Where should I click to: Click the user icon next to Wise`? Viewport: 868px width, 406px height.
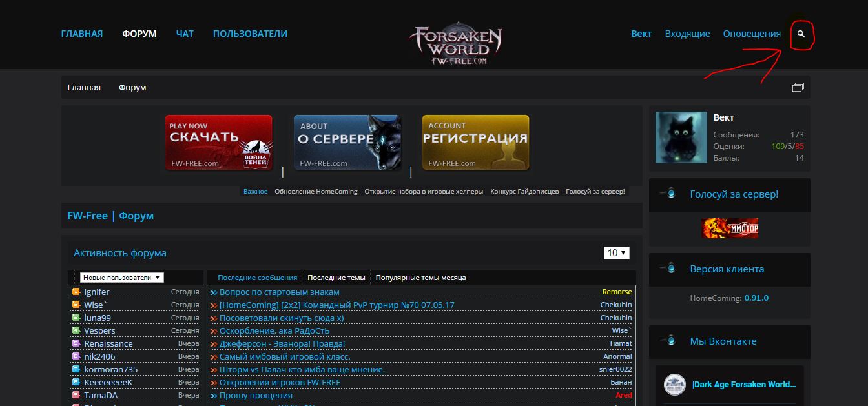tap(76, 305)
